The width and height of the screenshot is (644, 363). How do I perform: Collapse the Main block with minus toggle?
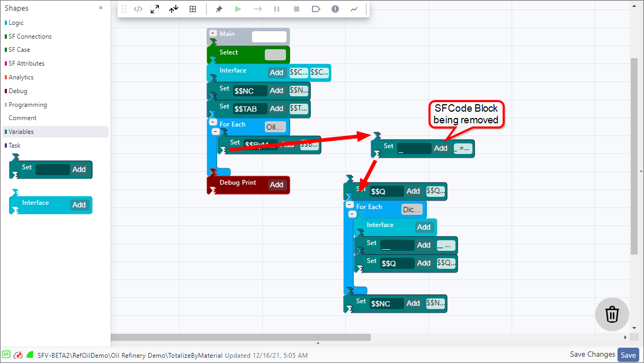point(213,33)
